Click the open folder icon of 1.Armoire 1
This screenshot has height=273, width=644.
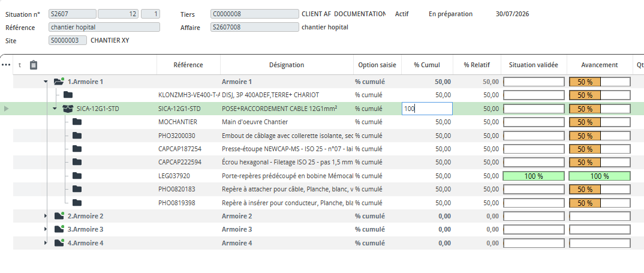[x=59, y=82]
